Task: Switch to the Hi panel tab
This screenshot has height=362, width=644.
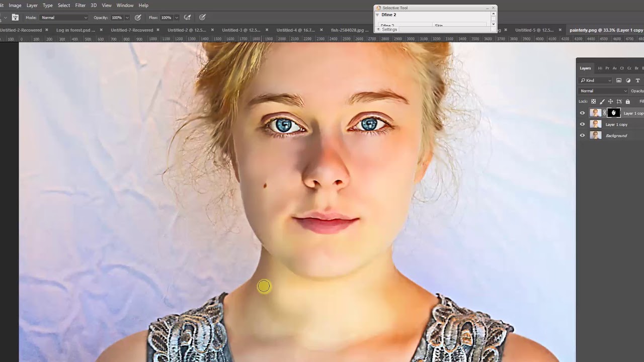Action: click(600, 68)
